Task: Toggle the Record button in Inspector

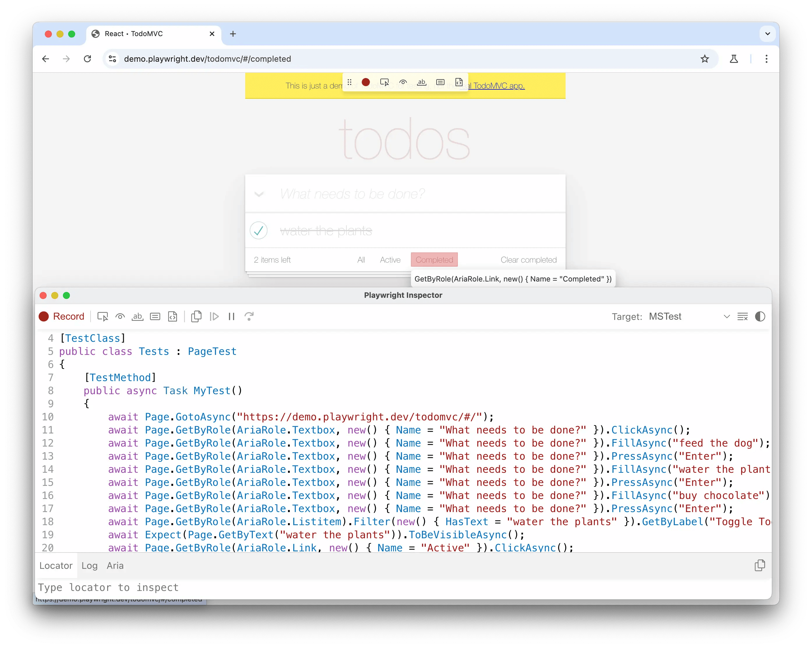Action: pyautogui.click(x=62, y=317)
